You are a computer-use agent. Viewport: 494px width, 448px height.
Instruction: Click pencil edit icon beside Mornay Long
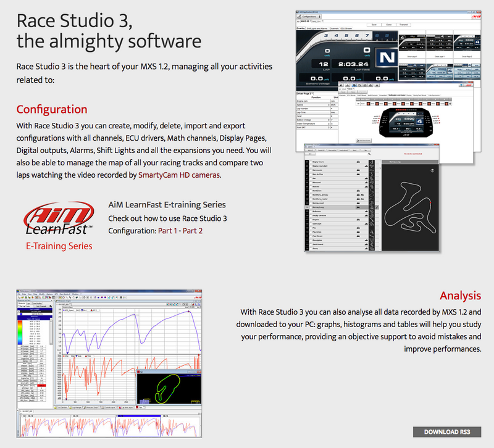pos(377,207)
